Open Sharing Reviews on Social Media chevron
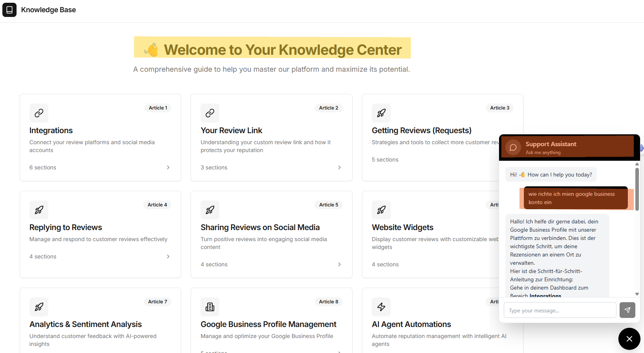The width and height of the screenshot is (644, 353). pos(339,264)
